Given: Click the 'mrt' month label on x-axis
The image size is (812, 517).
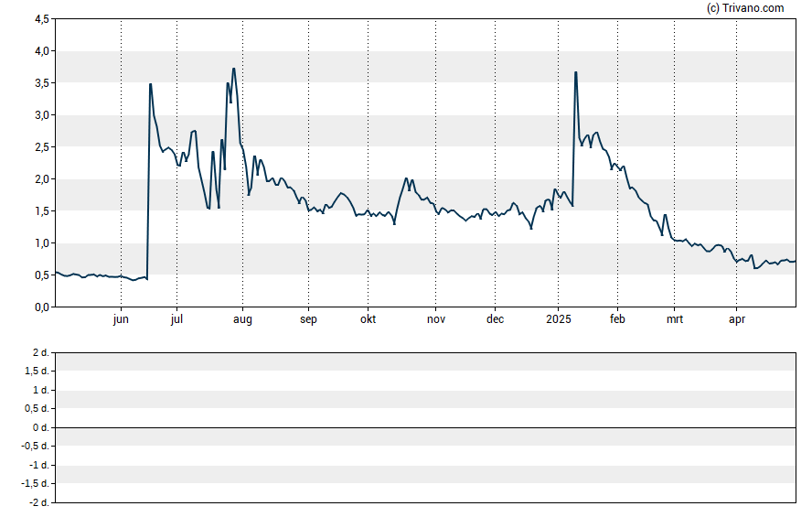Looking at the screenshot, I should click(x=674, y=319).
